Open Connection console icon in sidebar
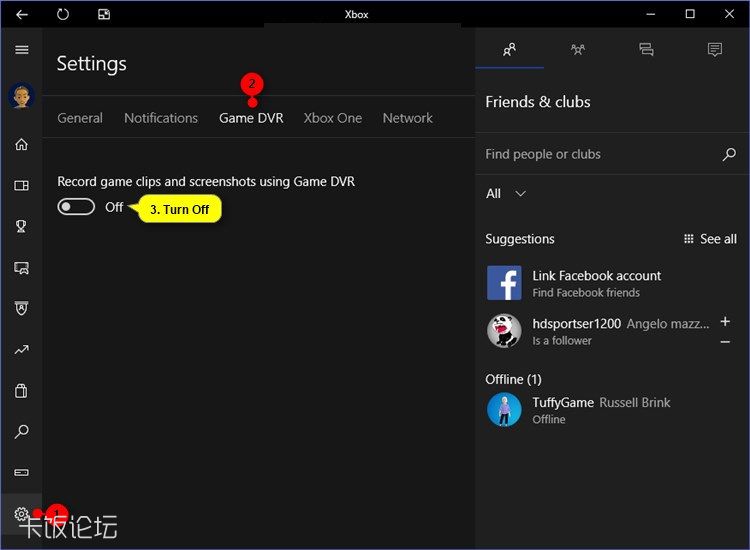750x550 pixels. (22, 473)
